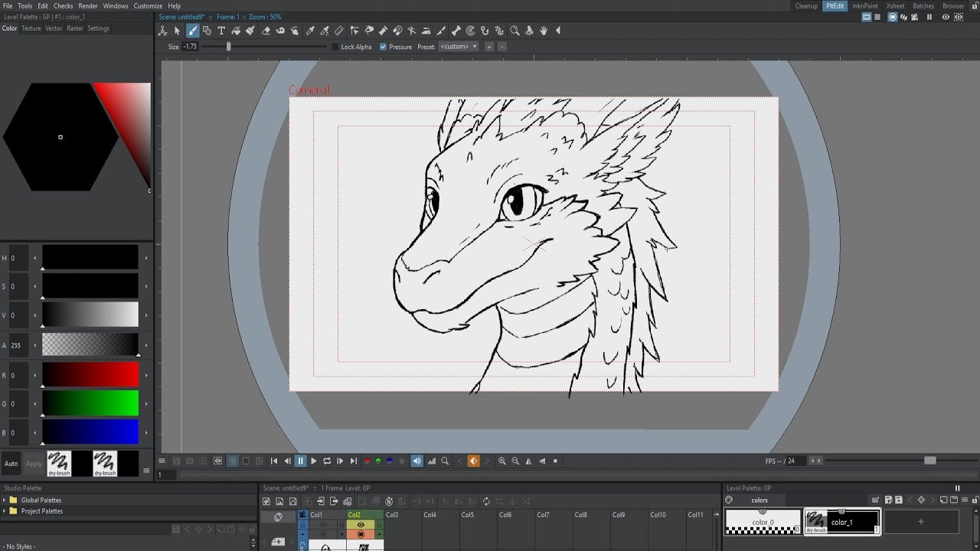Collapse the toolbar with left arrow

click(558, 31)
